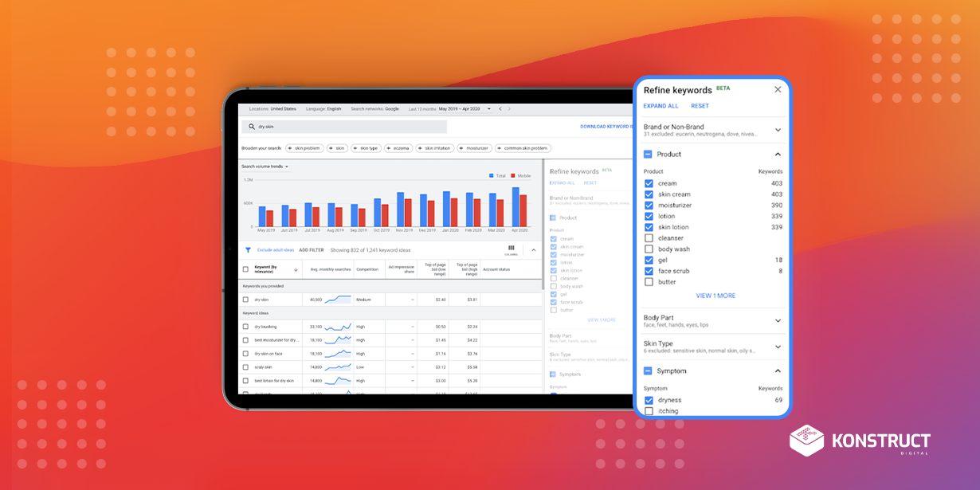Toggle select-all checkbox in table header

pyautogui.click(x=245, y=269)
